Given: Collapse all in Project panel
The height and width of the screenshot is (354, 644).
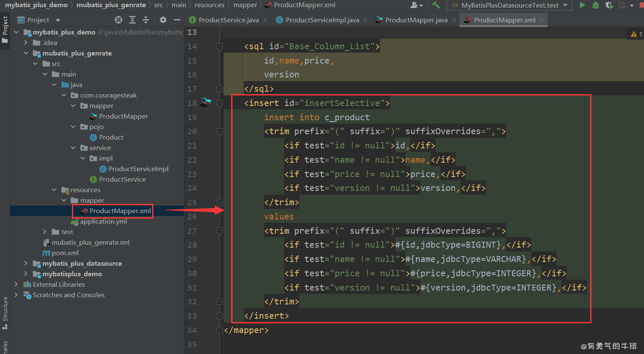Looking at the screenshot, I should pos(146,20).
